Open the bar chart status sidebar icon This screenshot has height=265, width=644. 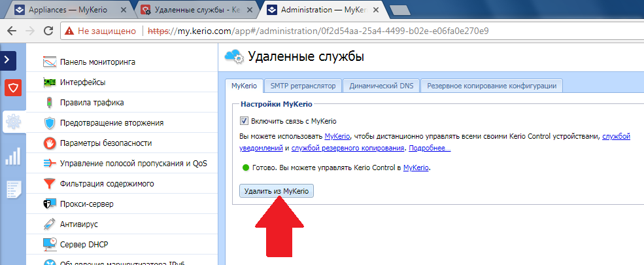pyautogui.click(x=13, y=156)
